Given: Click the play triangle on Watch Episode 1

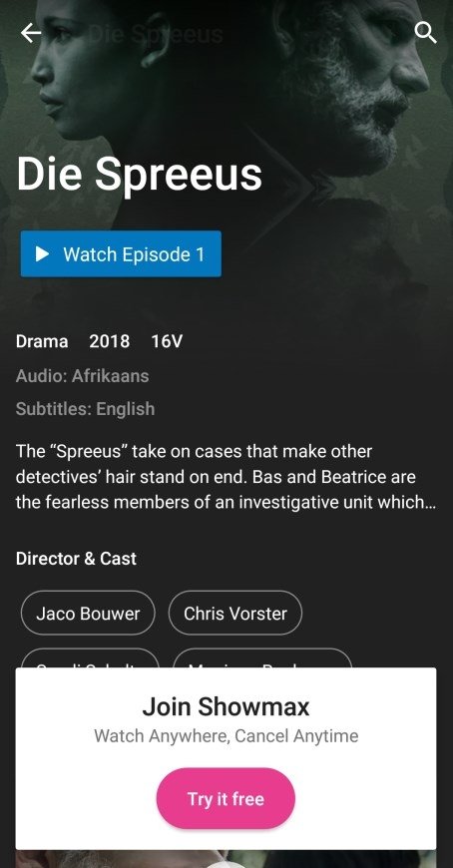Looking at the screenshot, I should (42, 254).
